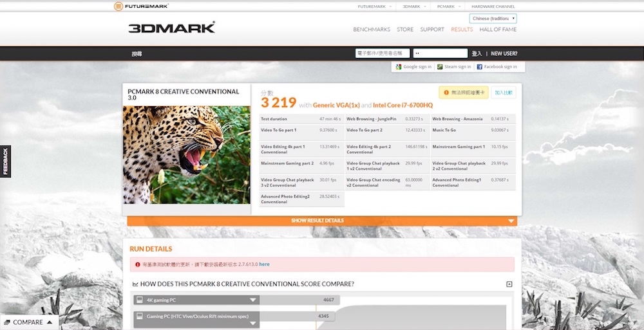The width and height of the screenshot is (644, 330).
Task: Click the red alert icon in update notice
Action: (x=137, y=264)
